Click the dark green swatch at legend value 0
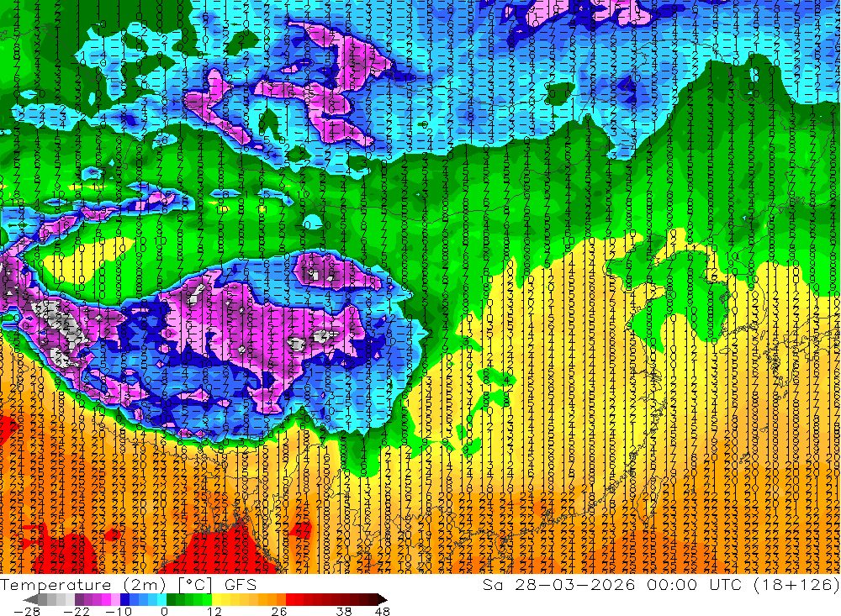841x616 pixels. click(171, 599)
